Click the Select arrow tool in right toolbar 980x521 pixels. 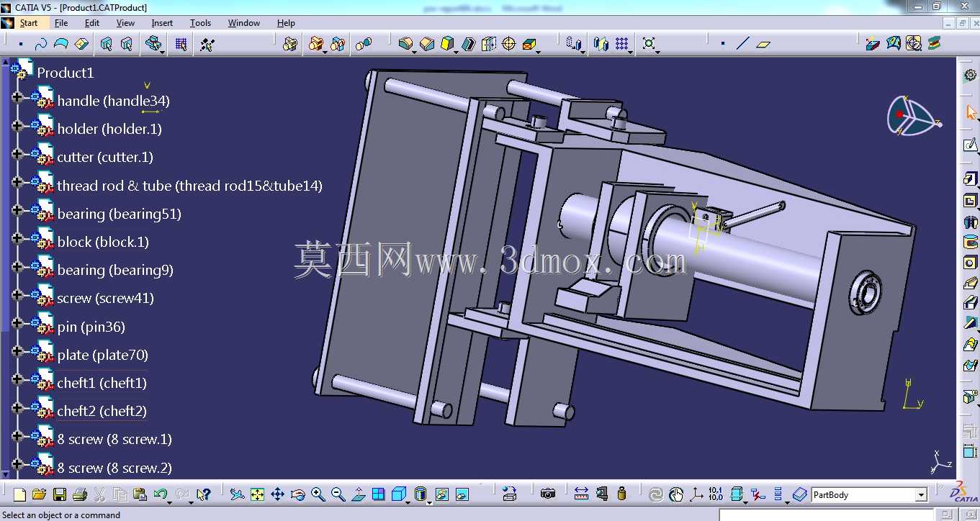click(971, 113)
